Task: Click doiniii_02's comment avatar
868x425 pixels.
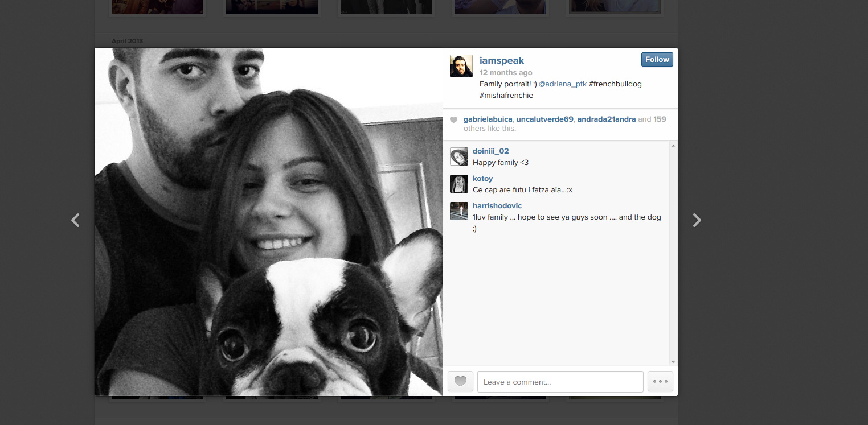Action: 458,156
